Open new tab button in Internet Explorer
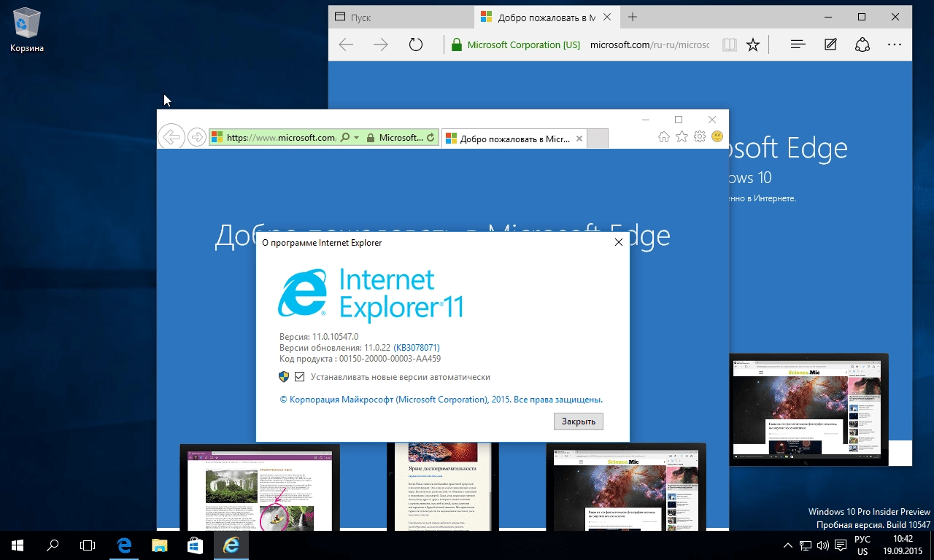This screenshot has height=560, width=934. tap(598, 138)
